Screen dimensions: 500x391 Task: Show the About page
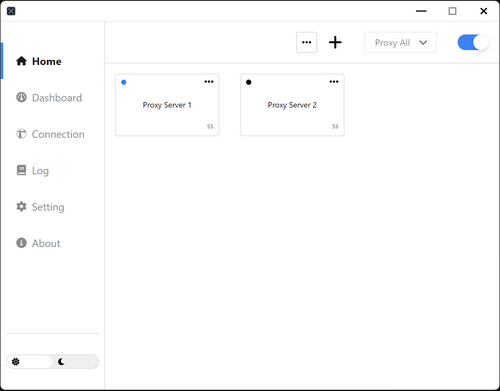point(53,243)
